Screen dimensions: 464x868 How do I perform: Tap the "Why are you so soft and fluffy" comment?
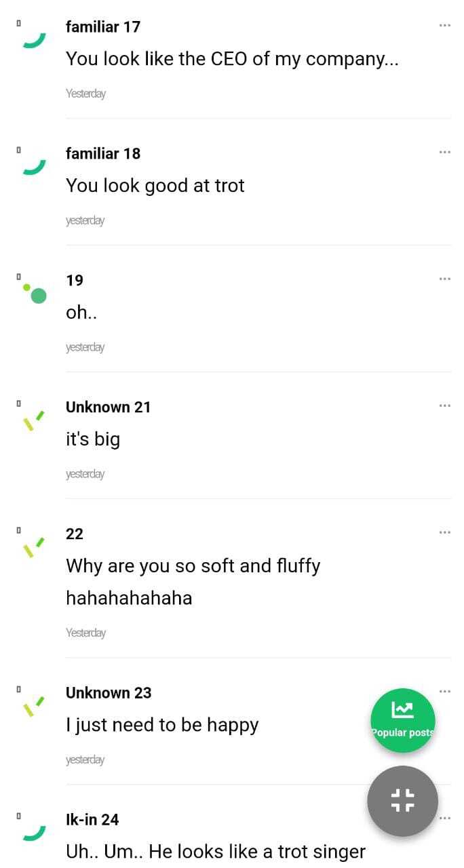pos(193,566)
